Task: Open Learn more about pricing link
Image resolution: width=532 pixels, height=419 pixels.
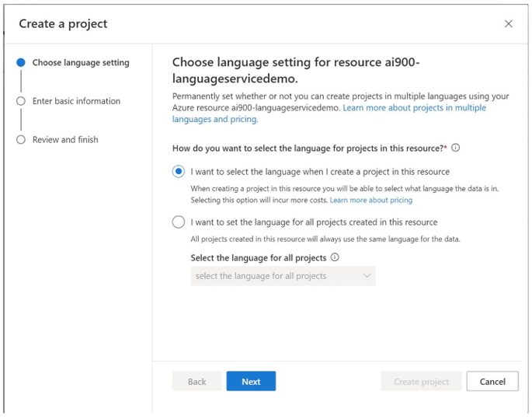Action: (371, 200)
